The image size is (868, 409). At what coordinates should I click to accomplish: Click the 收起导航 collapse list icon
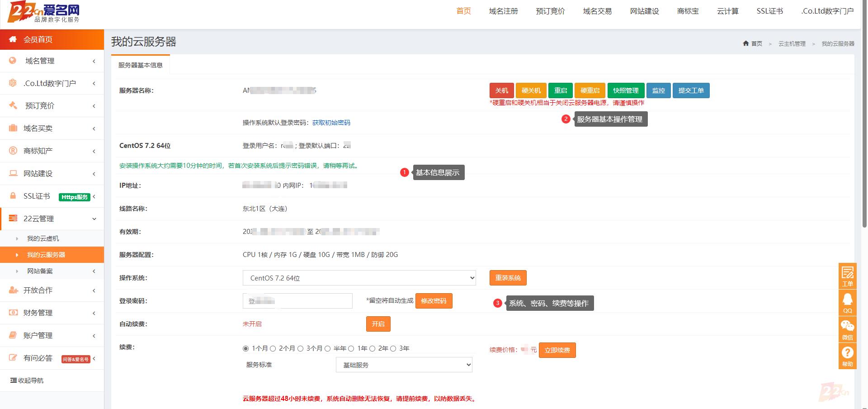tap(14, 380)
